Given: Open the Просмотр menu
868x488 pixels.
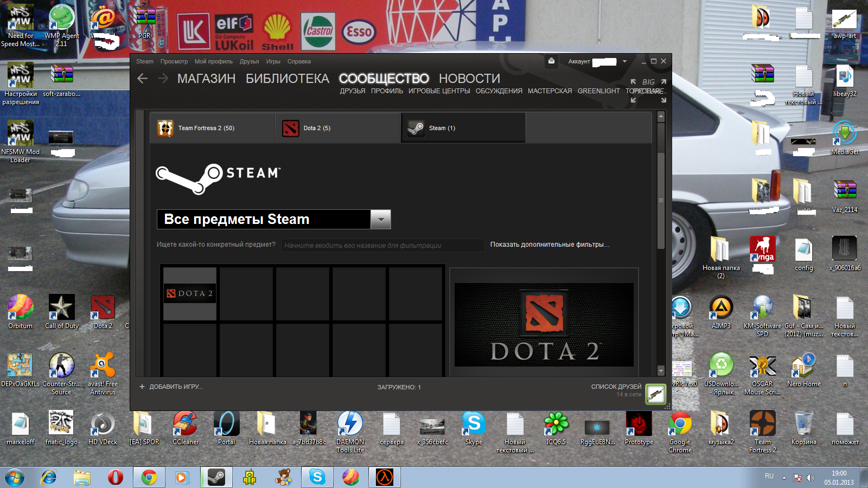Looking at the screenshot, I should click(174, 61).
